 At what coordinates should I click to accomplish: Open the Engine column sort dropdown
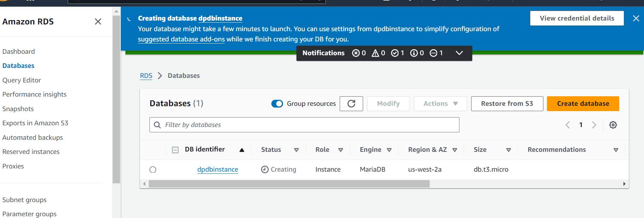(389, 150)
